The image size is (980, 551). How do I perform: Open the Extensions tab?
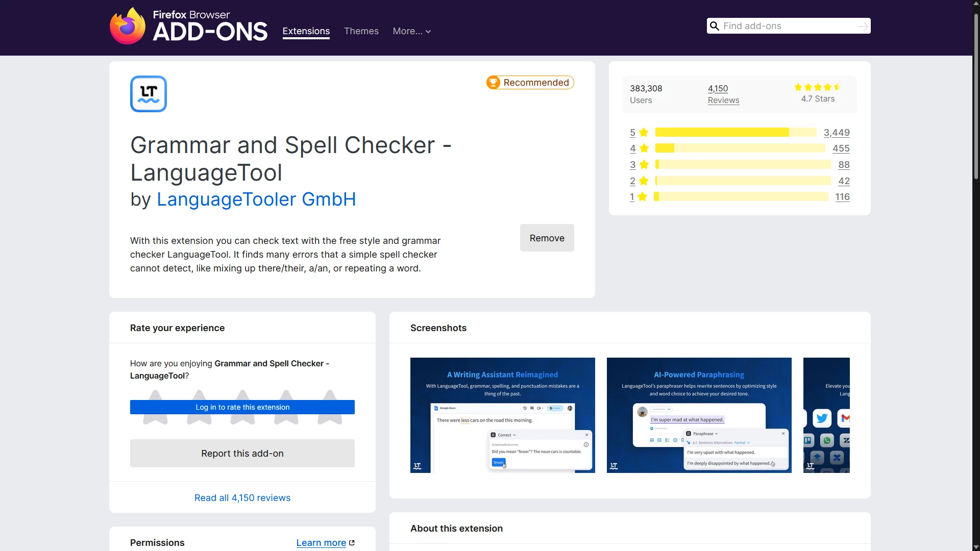click(306, 31)
